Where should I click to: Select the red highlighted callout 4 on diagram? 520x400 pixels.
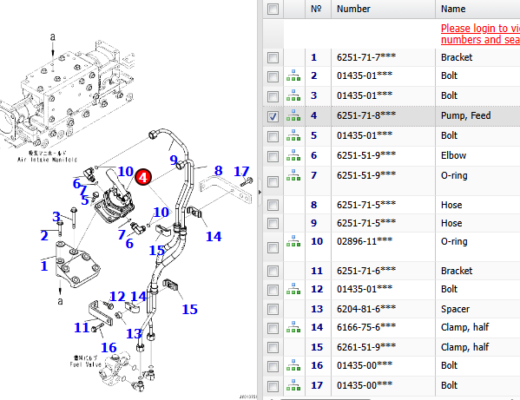pos(143,177)
